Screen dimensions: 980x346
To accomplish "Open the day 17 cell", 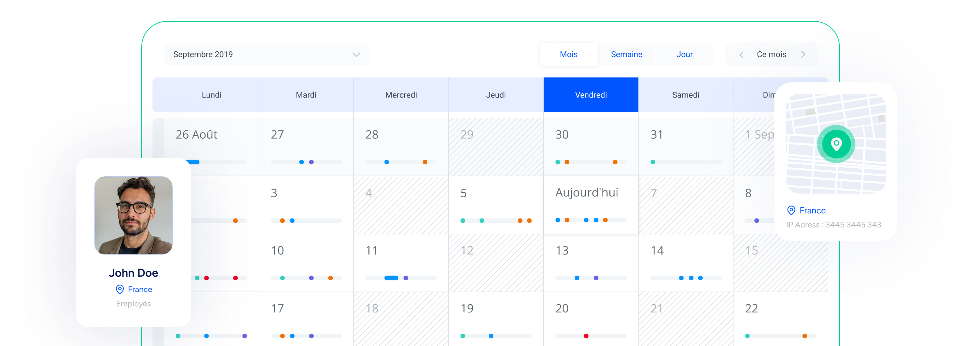I will [x=306, y=319].
